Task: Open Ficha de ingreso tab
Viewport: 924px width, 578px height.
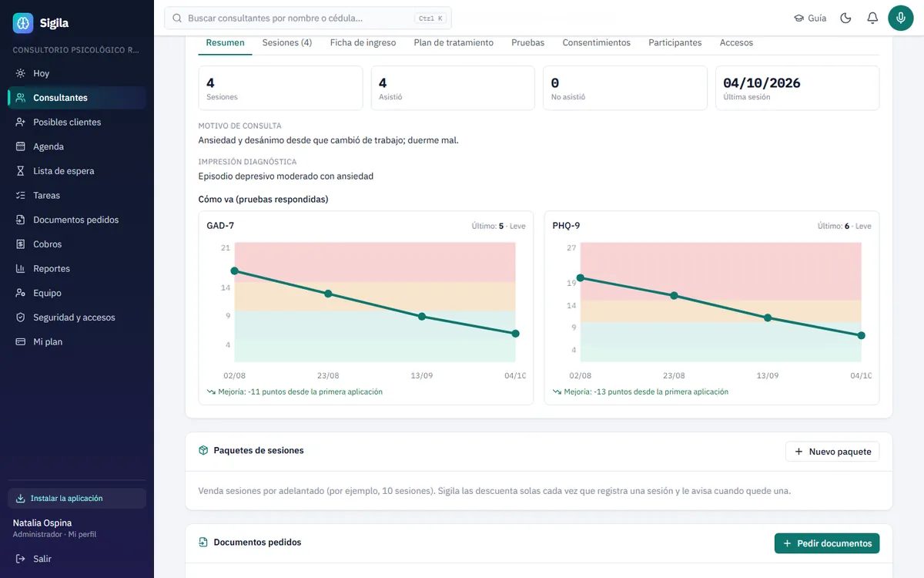Action: tap(363, 42)
